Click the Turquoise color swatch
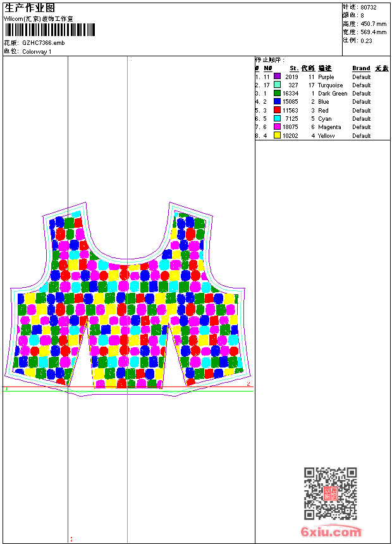 [277, 85]
